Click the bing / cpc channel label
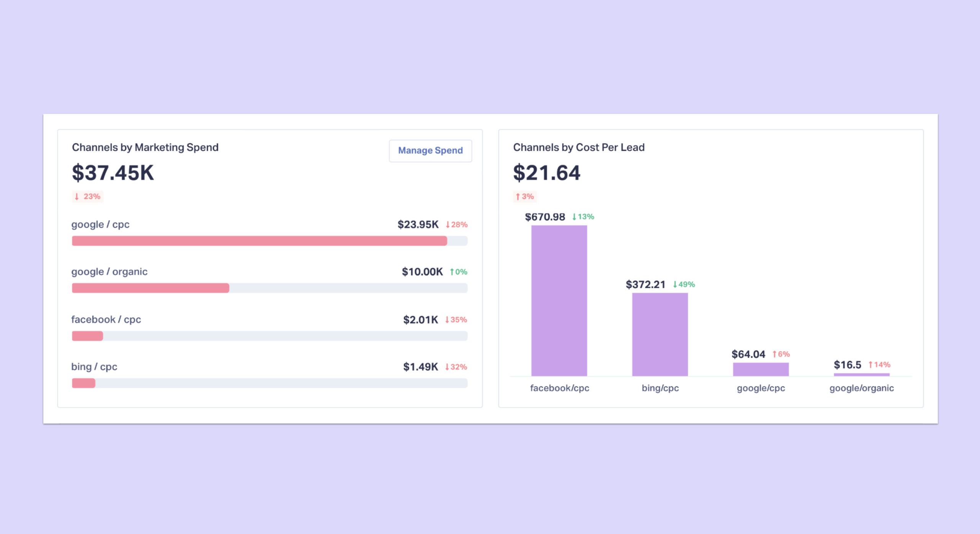980x534 pixels. coord(94,367)
